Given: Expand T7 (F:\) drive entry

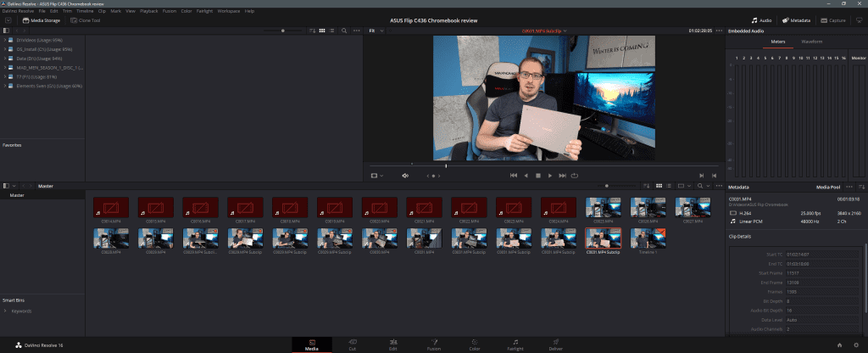Looking at the screenshot, I should pos(5,76).
